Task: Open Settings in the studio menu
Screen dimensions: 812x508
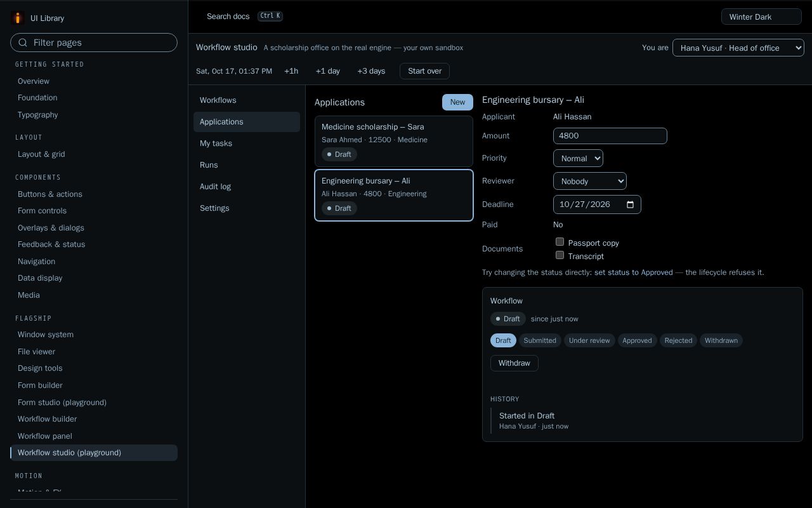Action: pos(246,208)
